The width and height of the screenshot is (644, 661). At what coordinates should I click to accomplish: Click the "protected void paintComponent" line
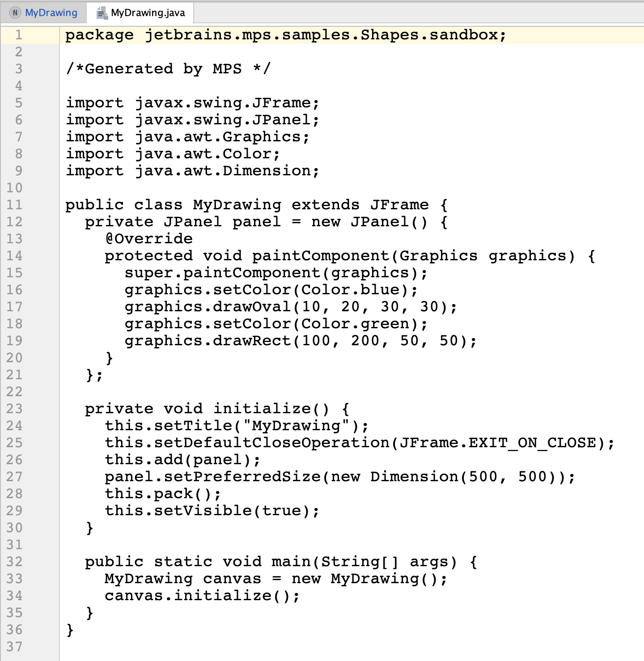[x=350, y=256]
